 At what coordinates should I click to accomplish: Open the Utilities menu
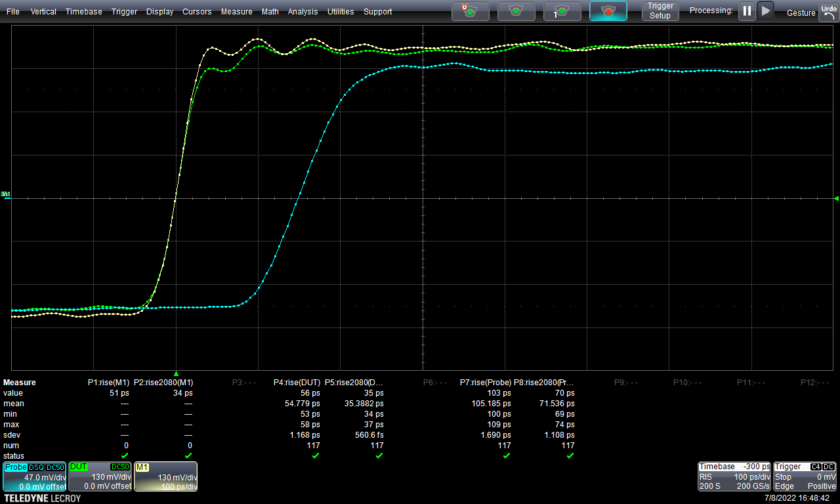click(x=341, y=12)
